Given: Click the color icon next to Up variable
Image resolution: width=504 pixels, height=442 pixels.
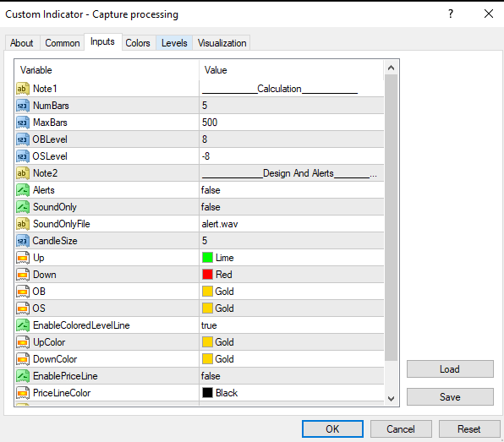Looking at the screenshot, I should click(x=23, y=258).
